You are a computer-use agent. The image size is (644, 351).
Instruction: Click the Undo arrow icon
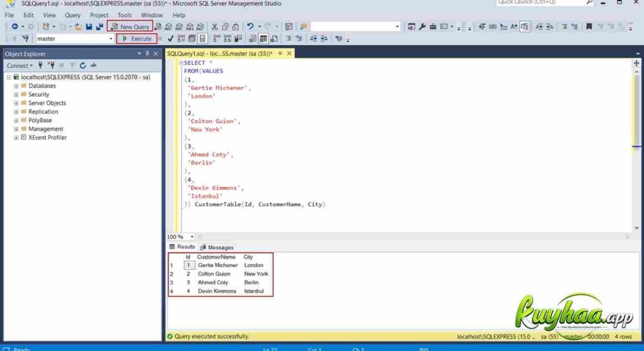pyautogui.click(x=250, y=26)
